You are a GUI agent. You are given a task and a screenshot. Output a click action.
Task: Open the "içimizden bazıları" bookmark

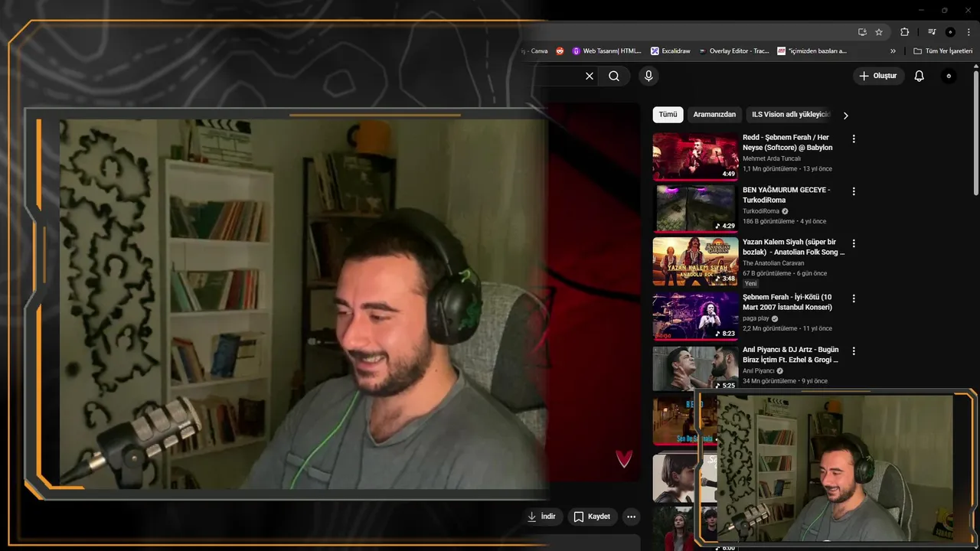[812, 51]
